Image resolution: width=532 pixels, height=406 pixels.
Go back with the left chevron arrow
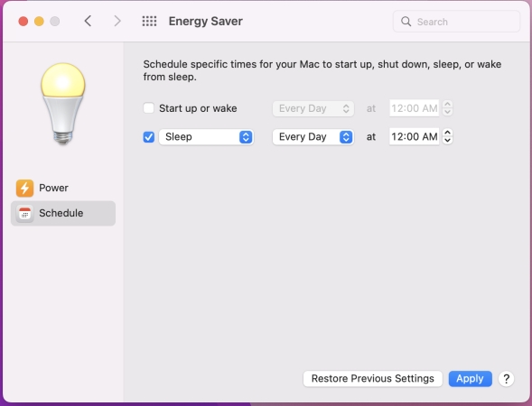[88, 21]
